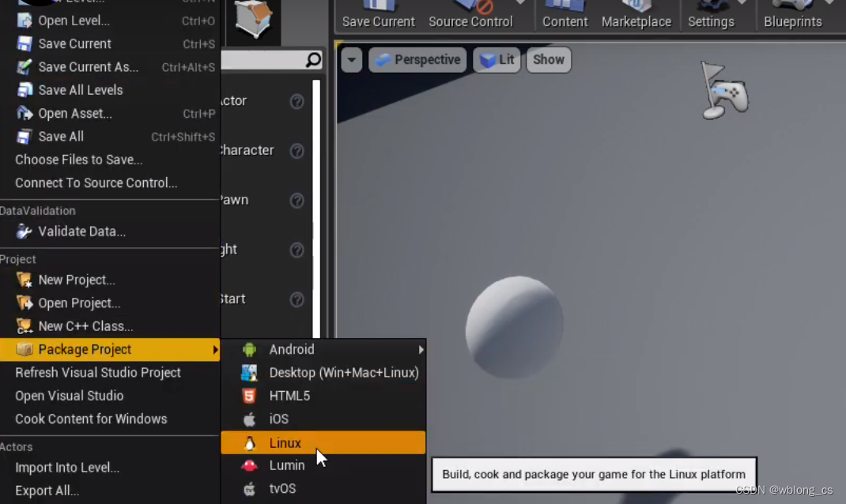Open the Source Control dropdown arrow

520,2
